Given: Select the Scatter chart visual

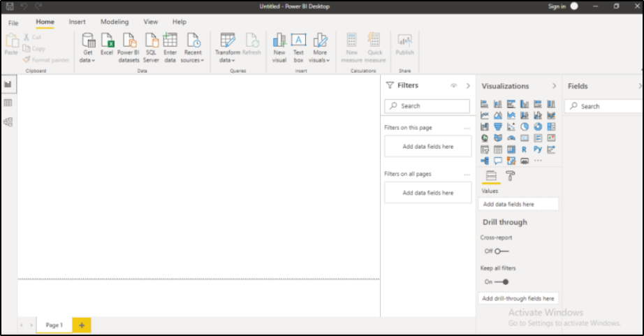Looking at the screenshot, I should [511, 126].
